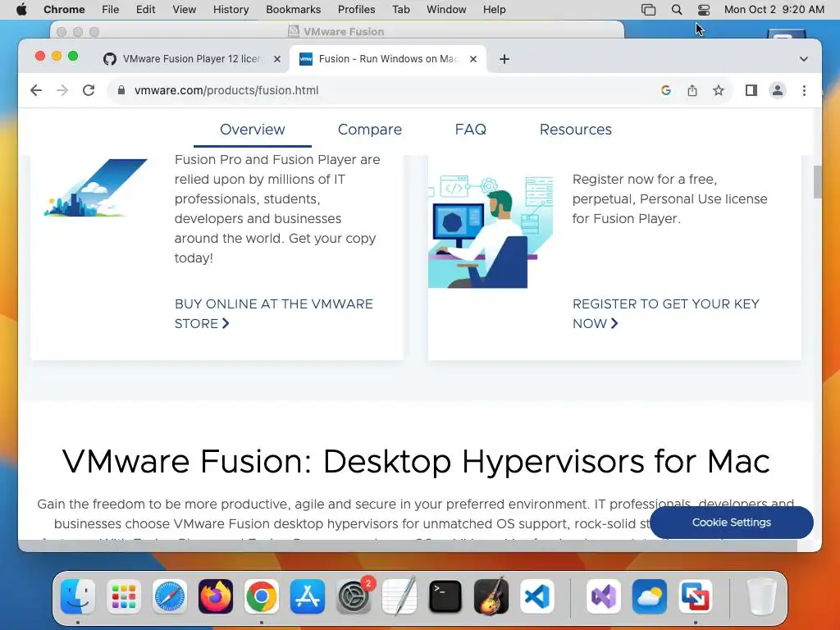
Task: Open the View menu
Action: [185, 10]
